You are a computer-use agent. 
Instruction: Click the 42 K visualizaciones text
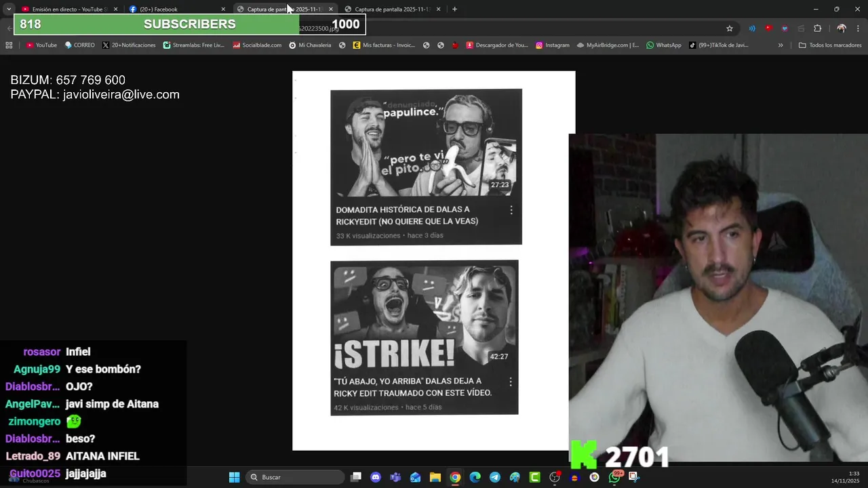click(x=366, y=407)
